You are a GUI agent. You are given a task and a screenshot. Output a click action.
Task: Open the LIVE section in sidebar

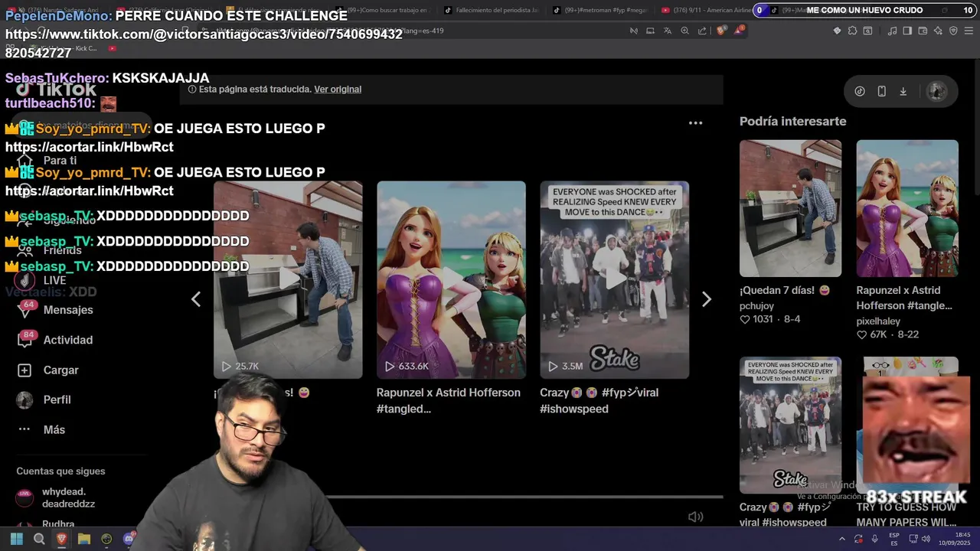tap(42, 280)
